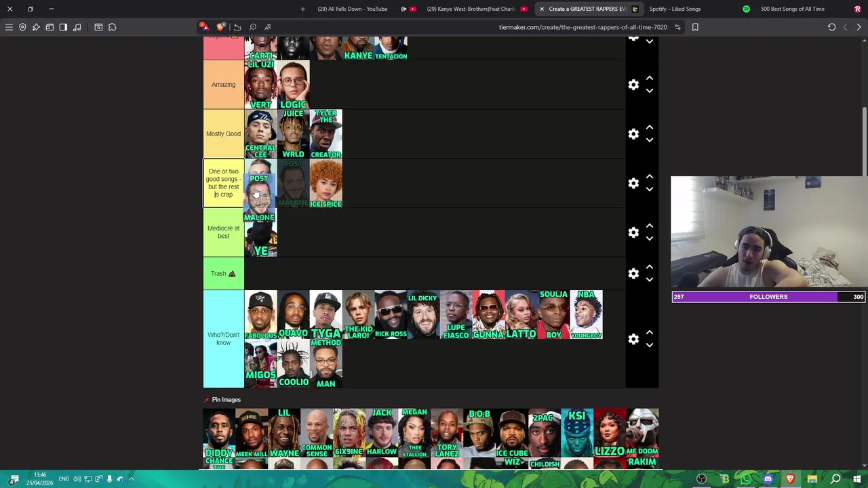Open the music note toolbar icon

click(77, 27)
